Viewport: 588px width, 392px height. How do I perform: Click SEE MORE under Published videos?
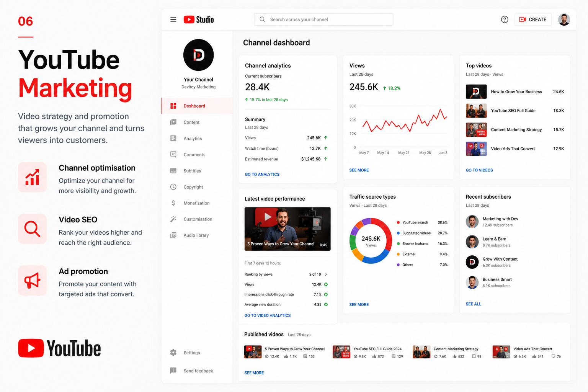pos(254,373)
